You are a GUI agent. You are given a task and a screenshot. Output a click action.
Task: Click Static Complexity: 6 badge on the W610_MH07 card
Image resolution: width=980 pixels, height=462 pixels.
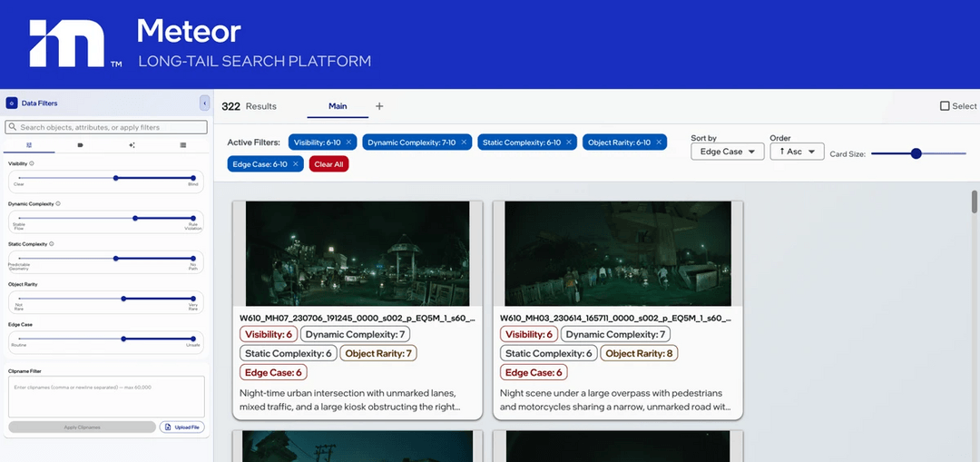click(x=289, y=353)
